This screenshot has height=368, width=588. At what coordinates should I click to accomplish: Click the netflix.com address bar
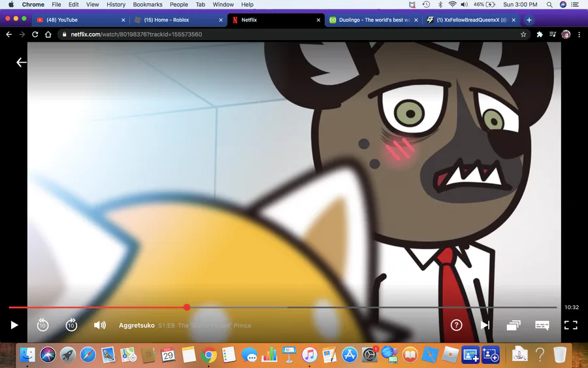click(x=293, y=34)
